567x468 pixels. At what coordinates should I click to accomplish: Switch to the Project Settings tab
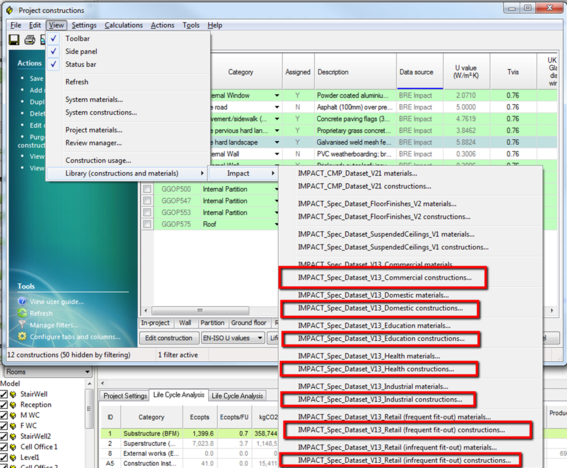[125, 396]
